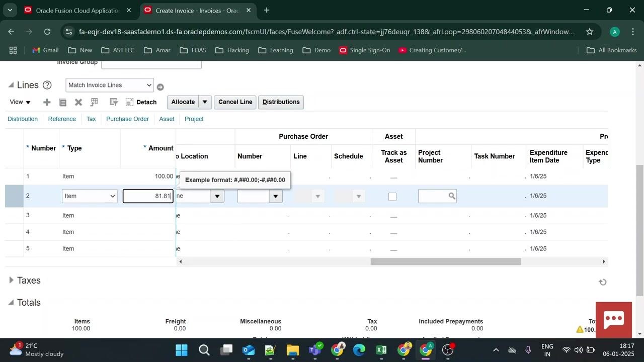Jump to Distribution columns
The image size is (644, 362).
pos(23,119)
